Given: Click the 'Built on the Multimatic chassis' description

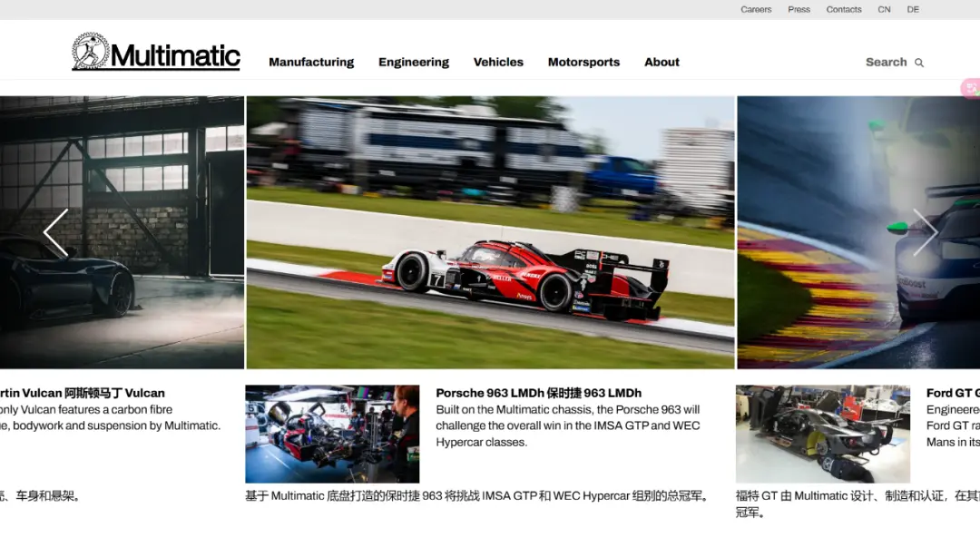Looking at the screenshot, I should click(568, 425).
